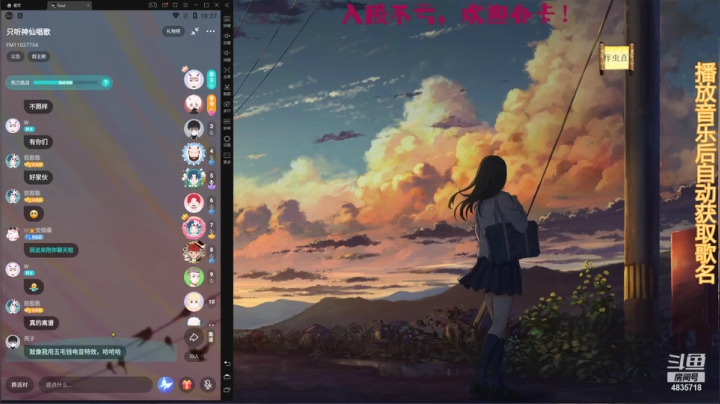
Task: Click the Wi-Fi icon in Android status bar
Action: pyautogui.click(x=175, y=16)
